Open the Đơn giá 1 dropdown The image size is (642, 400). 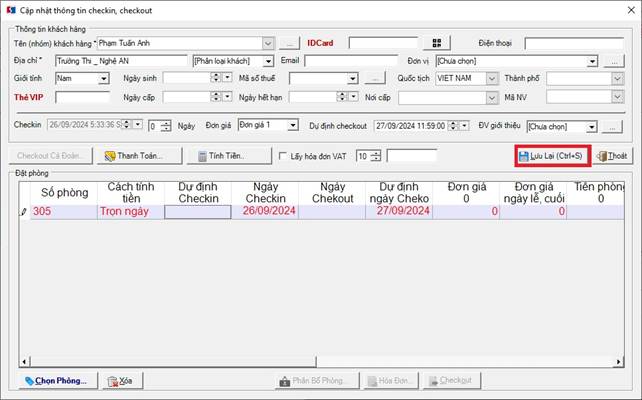[293, 125]
